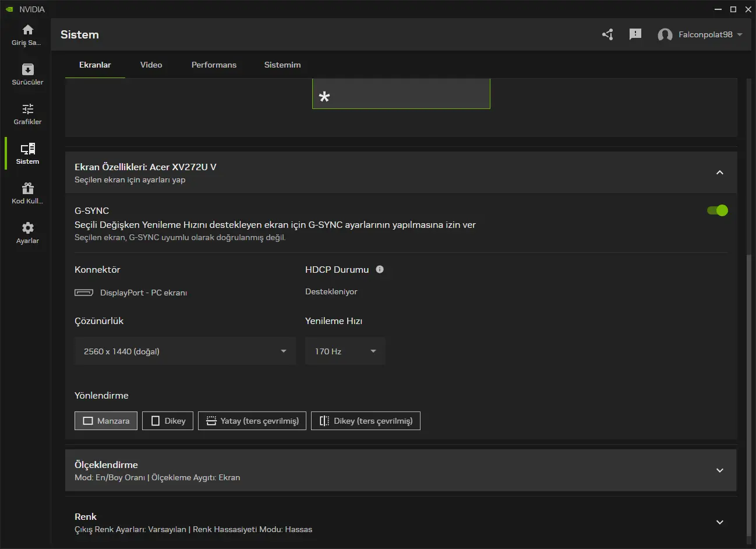Click the share icon in the header
The image size is (756, 549).
tap(607, 34)
